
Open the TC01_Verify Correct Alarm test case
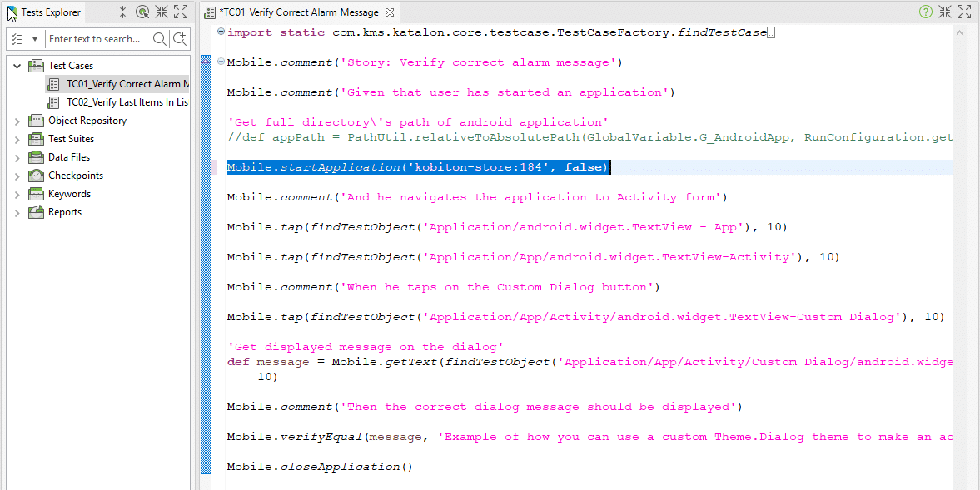[127, 84]
